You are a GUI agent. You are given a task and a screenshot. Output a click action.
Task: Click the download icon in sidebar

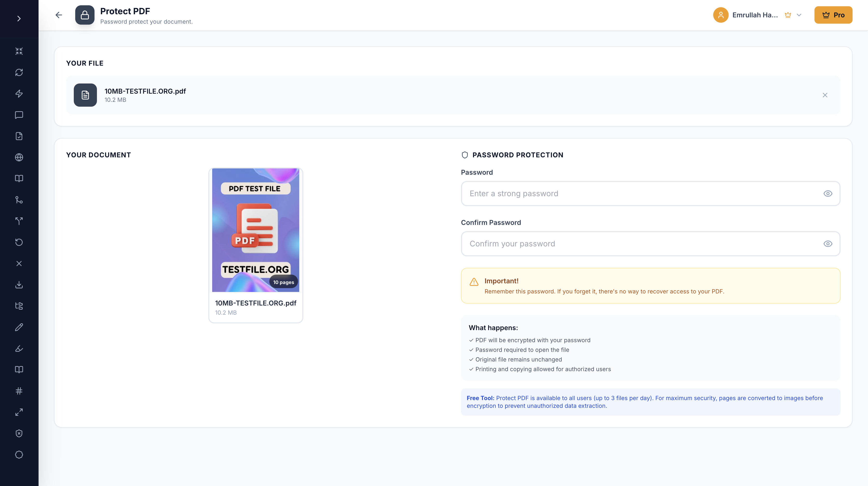pyautogui.click(x=19, y=285)
